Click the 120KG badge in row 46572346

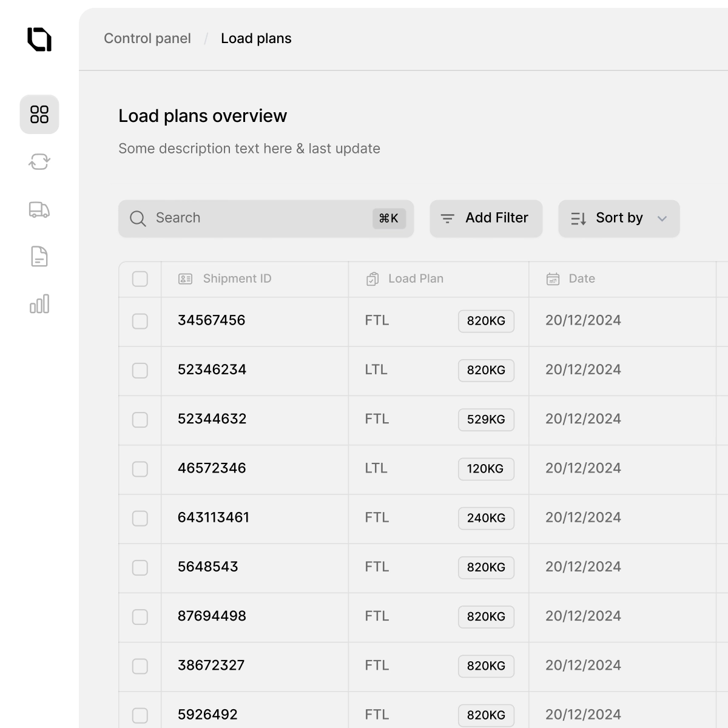click(486, 469)
